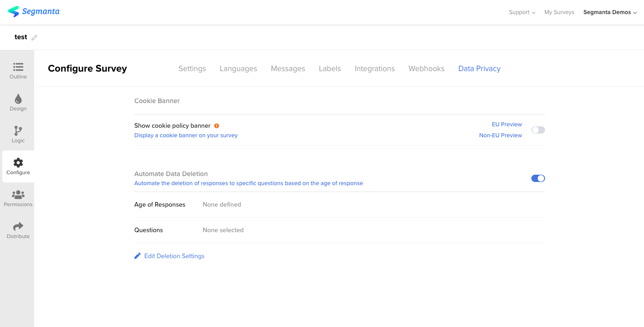Switch to the Settings tab
Screen dimensions: 644x327
tap(192, 68)
